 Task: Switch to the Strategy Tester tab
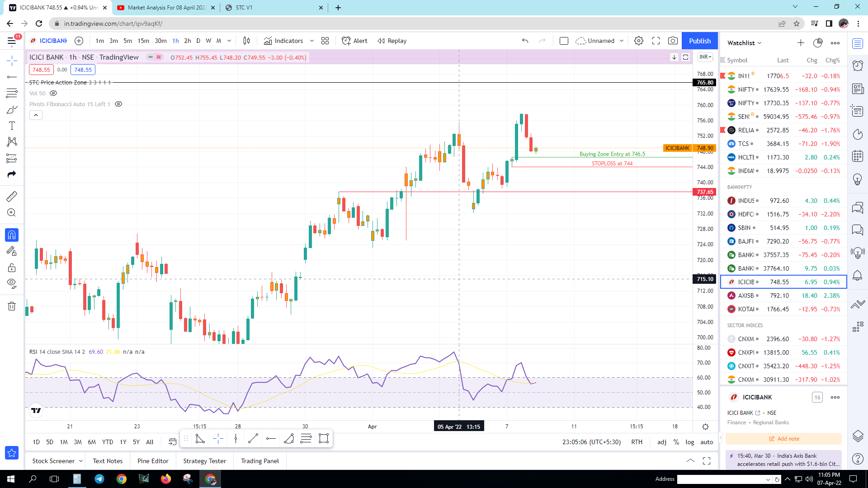204,461
